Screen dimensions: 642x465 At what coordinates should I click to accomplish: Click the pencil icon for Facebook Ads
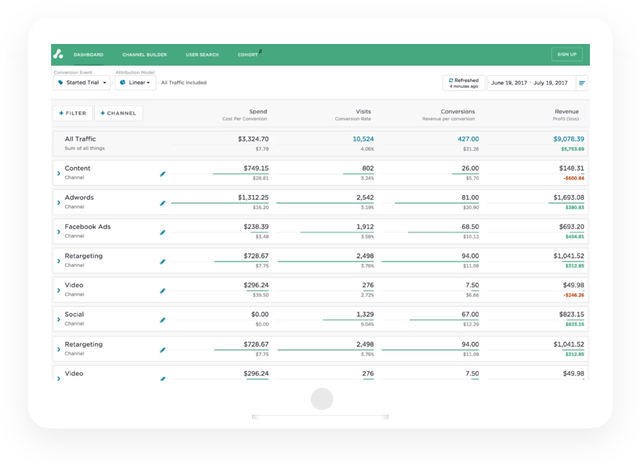(x=163, y=232)
